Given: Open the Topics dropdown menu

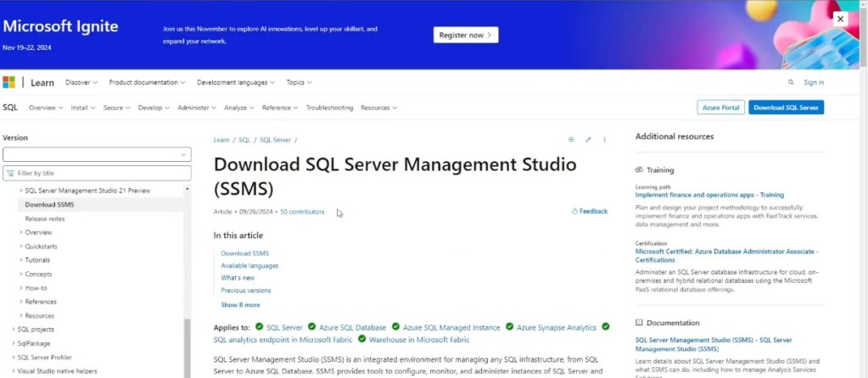Looking at the screenshot, I should tap(299, 82).
